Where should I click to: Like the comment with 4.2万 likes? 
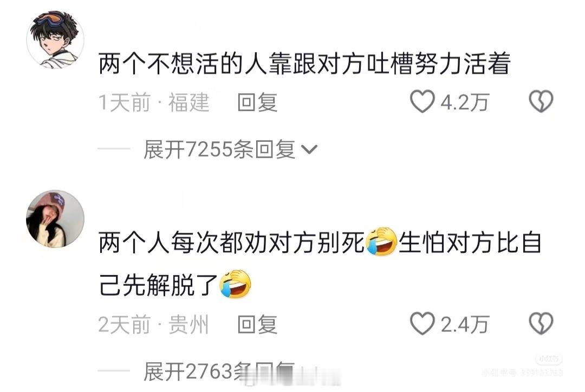tap(422, 101)
